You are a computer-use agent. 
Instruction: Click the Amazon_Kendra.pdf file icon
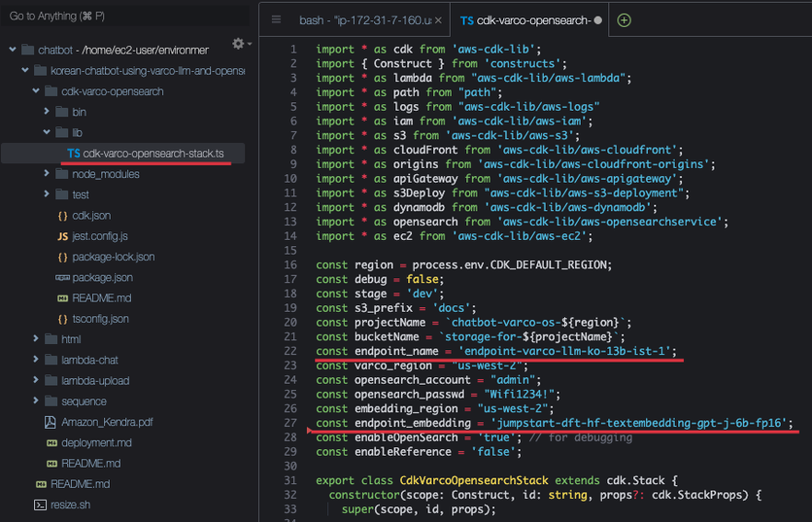coord(51,421)
